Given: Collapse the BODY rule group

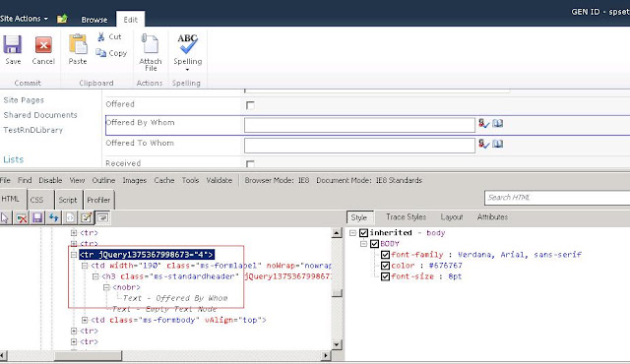Looking at the screenshot, I should click(x=363, y=244).
